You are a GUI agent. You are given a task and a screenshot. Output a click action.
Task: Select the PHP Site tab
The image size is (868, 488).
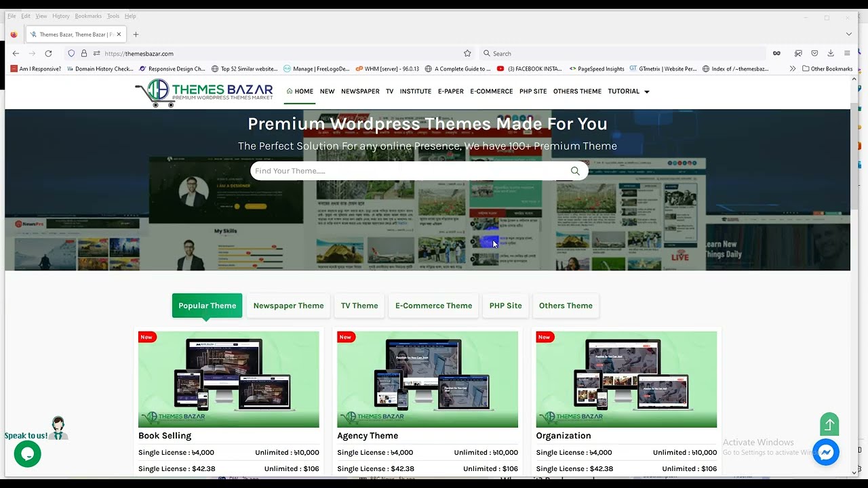click(506, 306)
